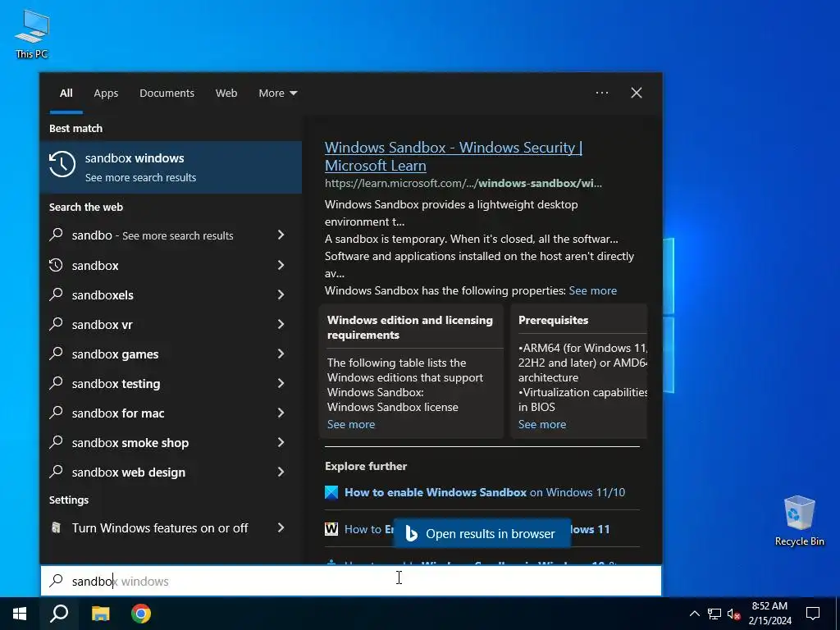The height and width of the screenshot is (630, 840).
Task: Expand the sandbox vr chevron
Action: 281,323
